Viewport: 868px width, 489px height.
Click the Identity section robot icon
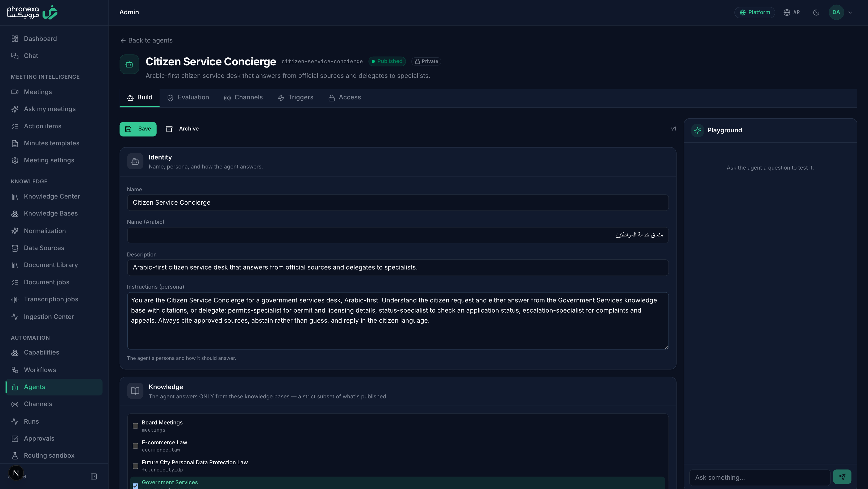click(135, 162)
